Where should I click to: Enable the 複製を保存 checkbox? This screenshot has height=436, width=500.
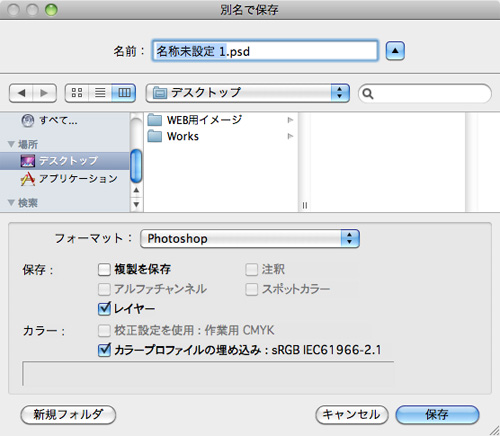[104, 269]
